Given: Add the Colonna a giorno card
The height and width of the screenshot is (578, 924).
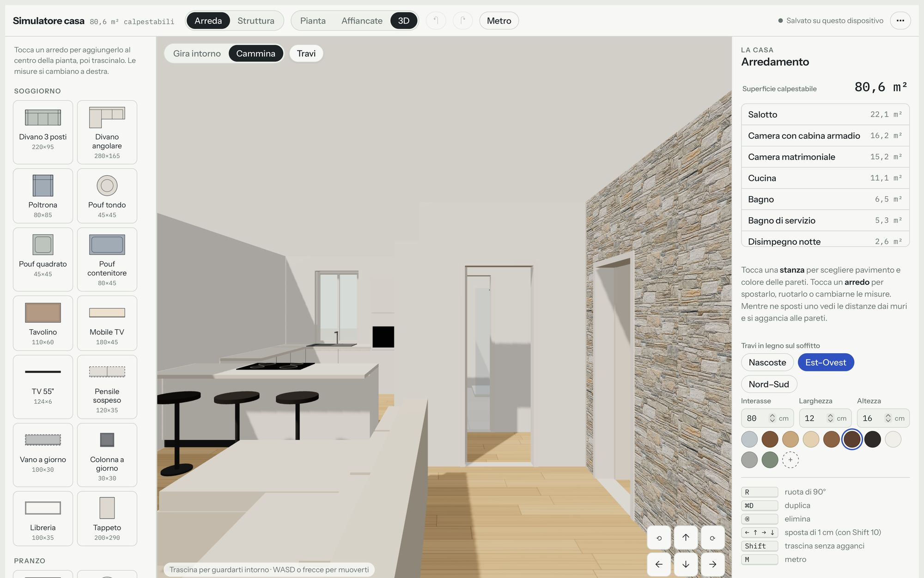Looking at the screenshot, I should 107,455.
